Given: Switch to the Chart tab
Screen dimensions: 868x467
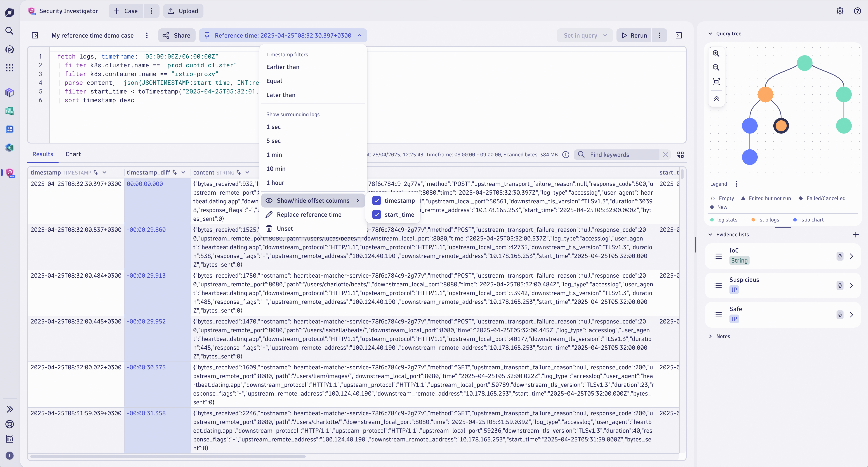Looking at the screenshot, I should coord(73,154).
